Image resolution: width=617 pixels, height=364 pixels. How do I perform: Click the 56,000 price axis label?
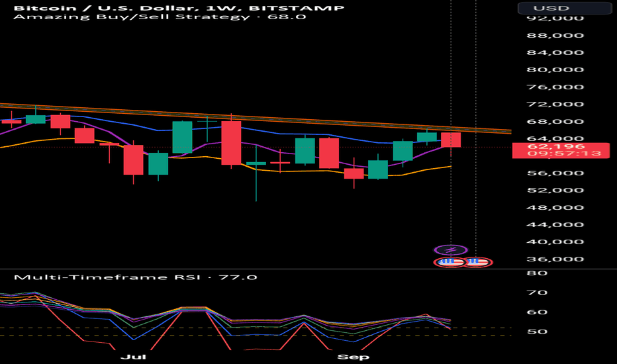tap(555, 173)
